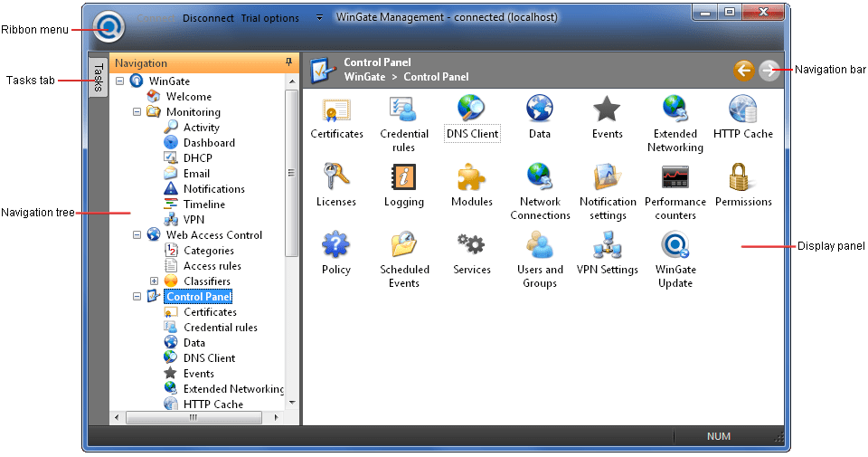The image size is (868, 457).
Task: Select Email in the navigation tree
Action: [196, 174]
